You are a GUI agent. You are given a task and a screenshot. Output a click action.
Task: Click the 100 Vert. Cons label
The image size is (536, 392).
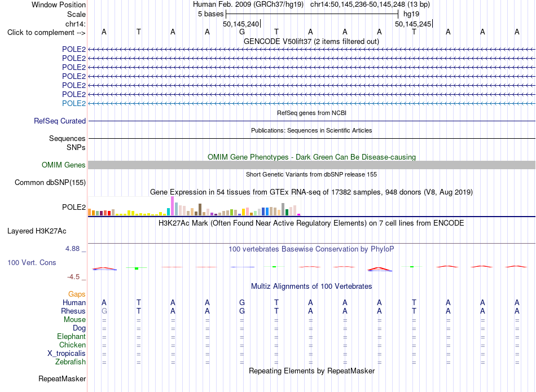[x=32, y=262]
